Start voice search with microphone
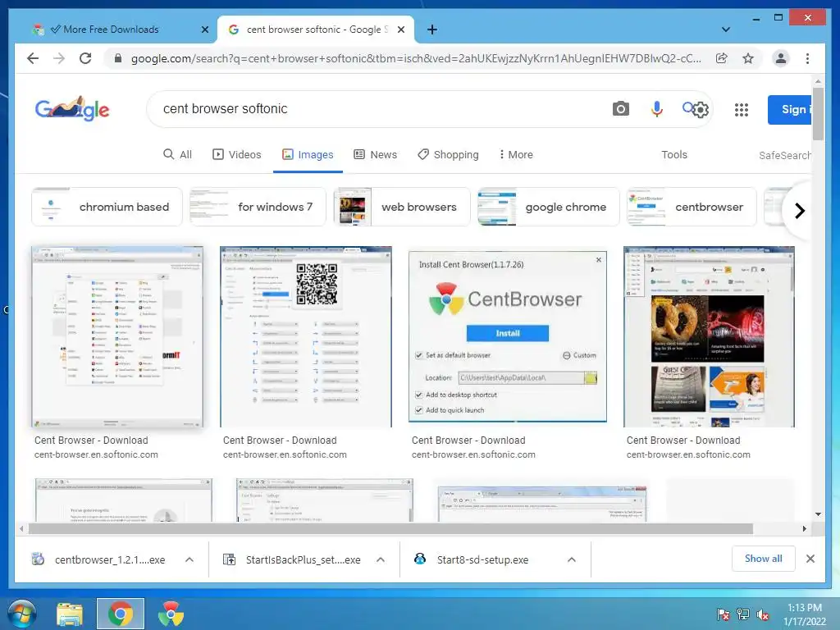 coord(656,109)
